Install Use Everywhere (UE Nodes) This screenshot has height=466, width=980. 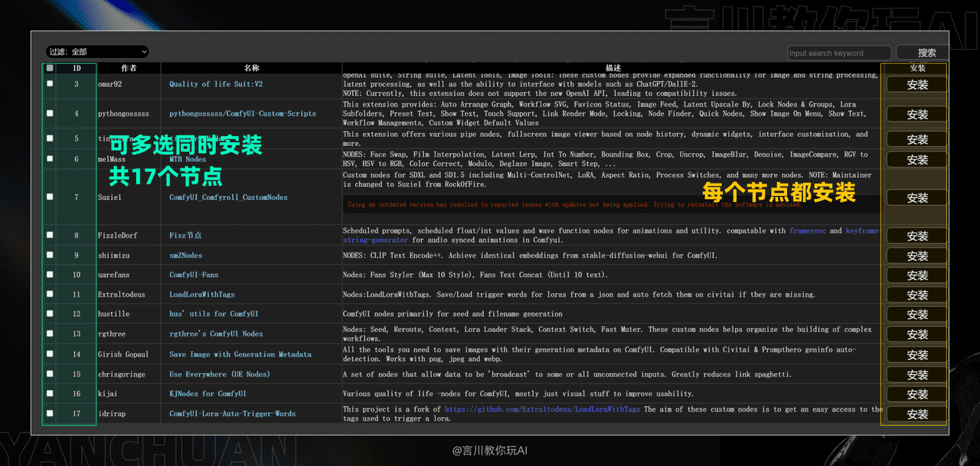[x=917, y=375]
